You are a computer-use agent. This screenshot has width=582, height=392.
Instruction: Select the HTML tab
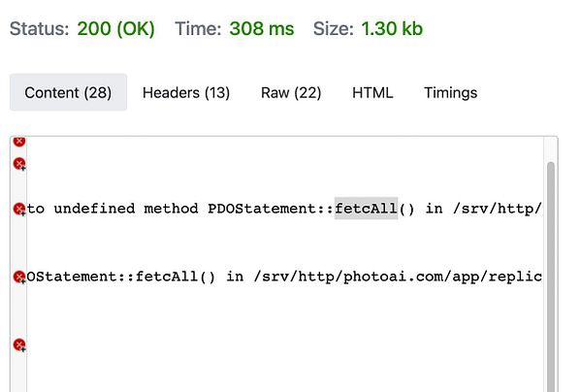click(x=372, y=92)
